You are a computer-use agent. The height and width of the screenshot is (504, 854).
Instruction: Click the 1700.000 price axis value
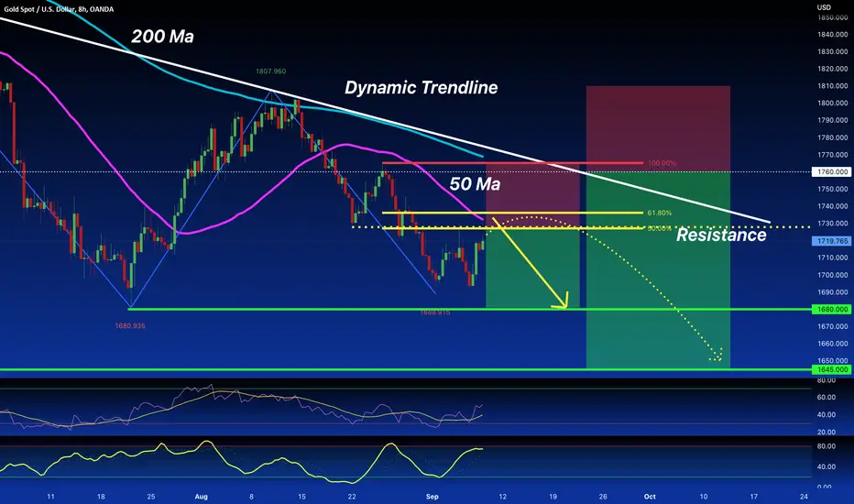point(833,275)
